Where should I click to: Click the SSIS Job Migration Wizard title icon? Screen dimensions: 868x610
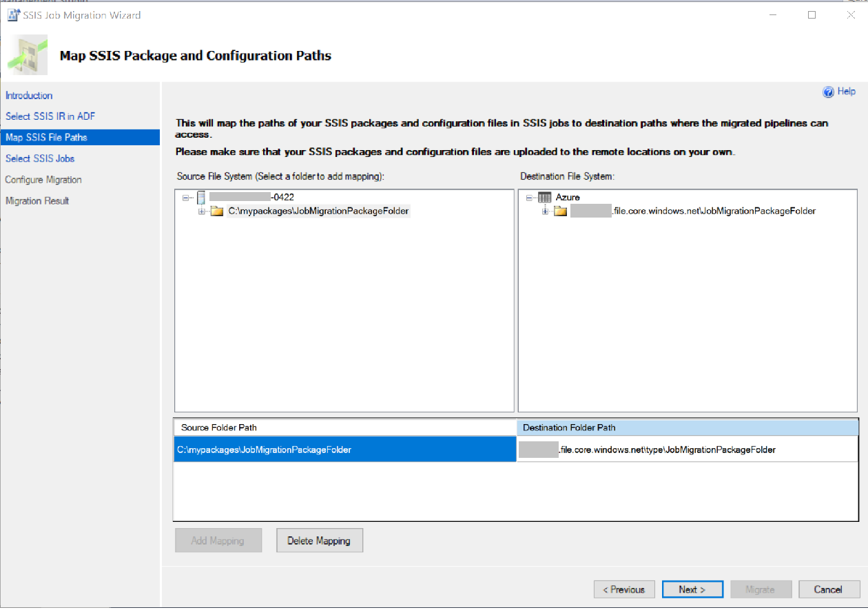(14, 14)
